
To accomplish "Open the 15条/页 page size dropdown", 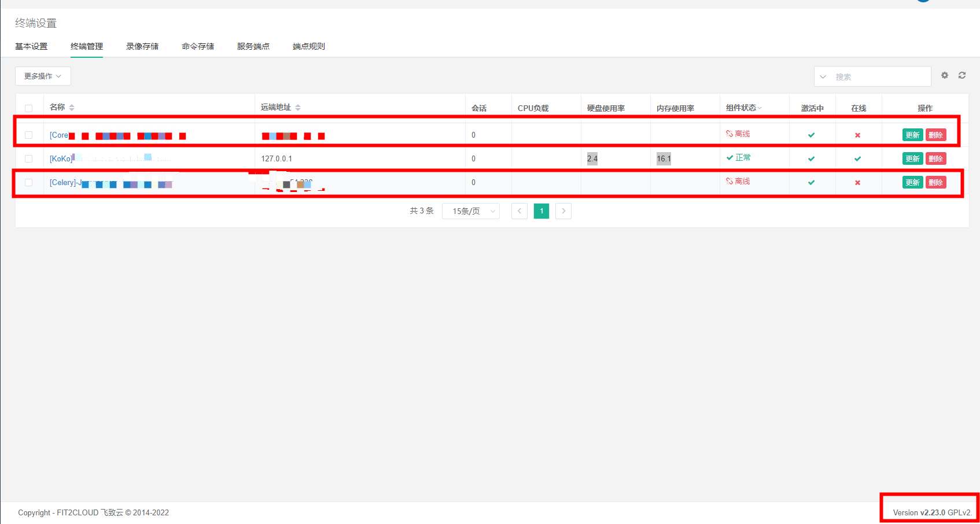I will [x=470, y=211].
